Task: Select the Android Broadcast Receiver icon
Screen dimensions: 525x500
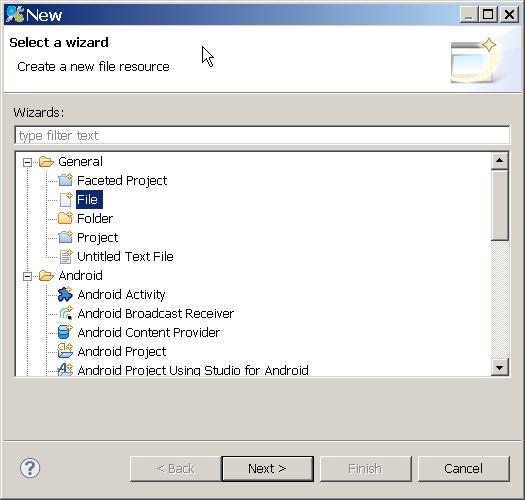Action: click(66, 313)
